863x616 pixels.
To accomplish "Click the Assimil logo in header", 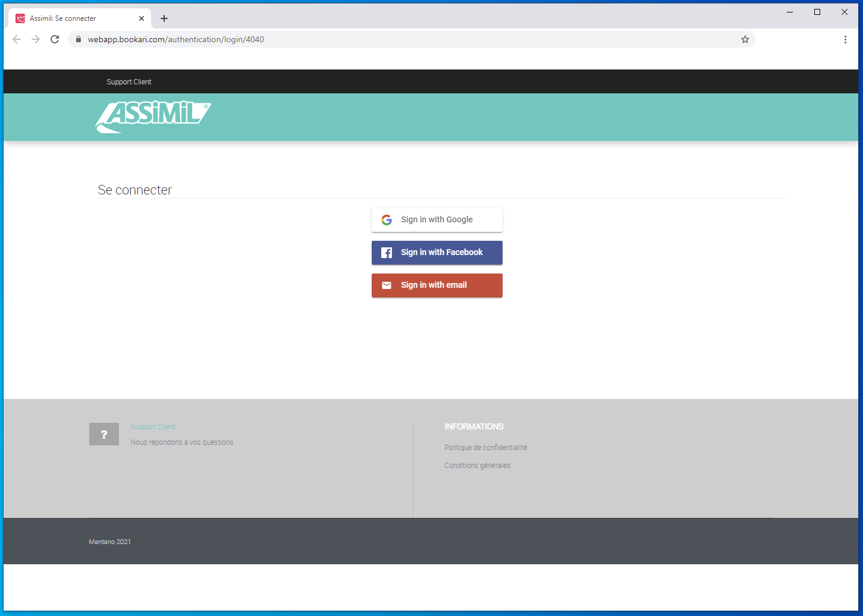I will coord(153,116).
